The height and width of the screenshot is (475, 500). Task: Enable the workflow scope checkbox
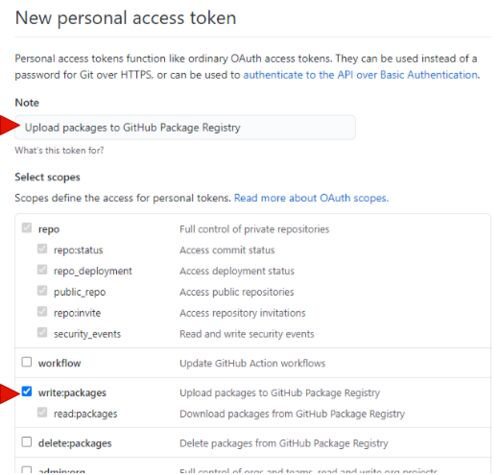click(x=27, y=362)
